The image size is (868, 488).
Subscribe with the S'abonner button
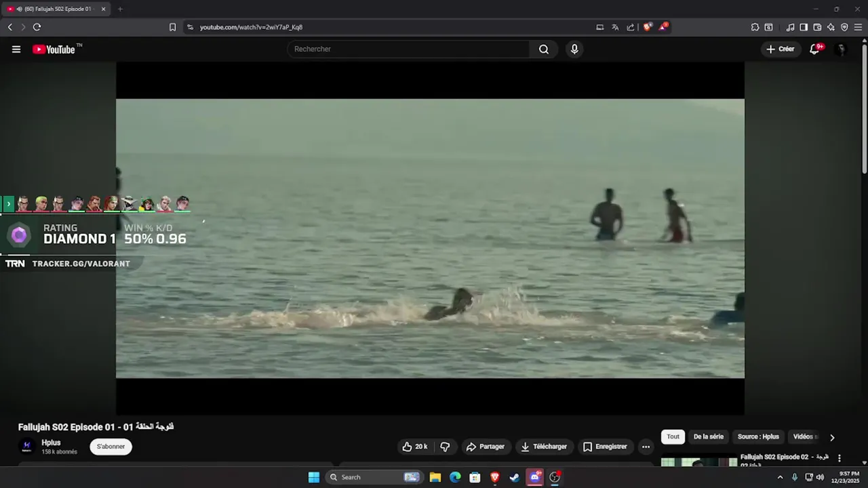pos(111,447)
